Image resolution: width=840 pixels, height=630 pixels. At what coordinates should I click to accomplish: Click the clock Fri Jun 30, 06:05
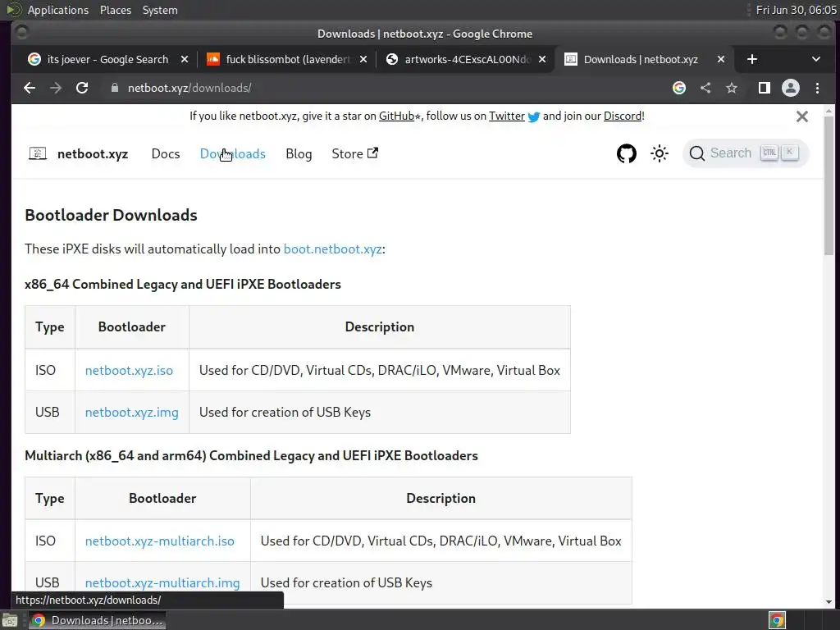(x=796, y=10)
